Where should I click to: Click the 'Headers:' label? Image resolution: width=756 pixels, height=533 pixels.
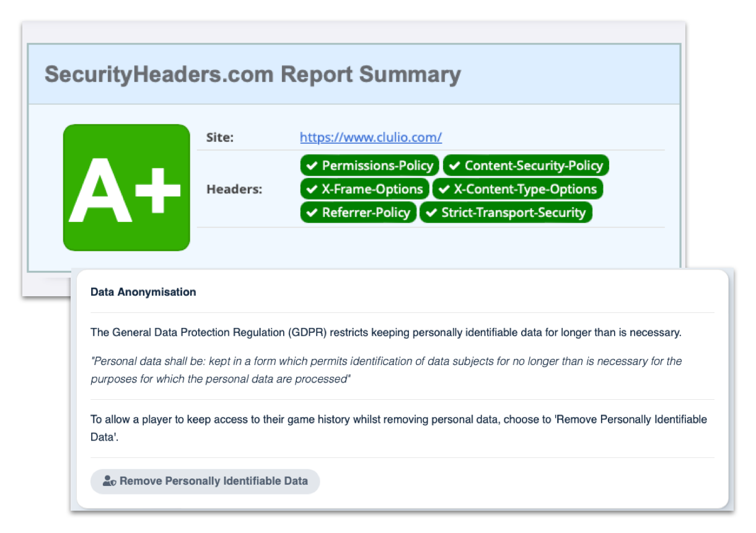pyautogui.click(x=234, y=190)
